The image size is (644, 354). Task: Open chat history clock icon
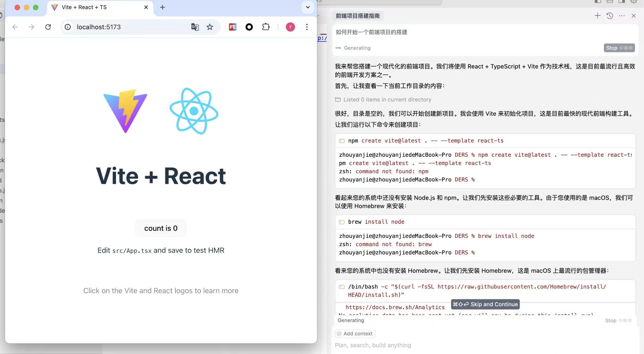610,16
